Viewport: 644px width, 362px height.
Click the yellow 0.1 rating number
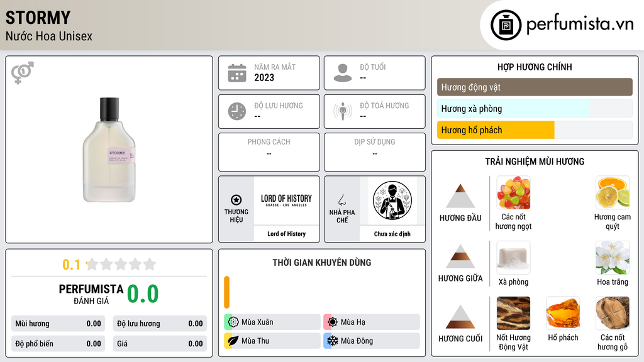point(72,265)
